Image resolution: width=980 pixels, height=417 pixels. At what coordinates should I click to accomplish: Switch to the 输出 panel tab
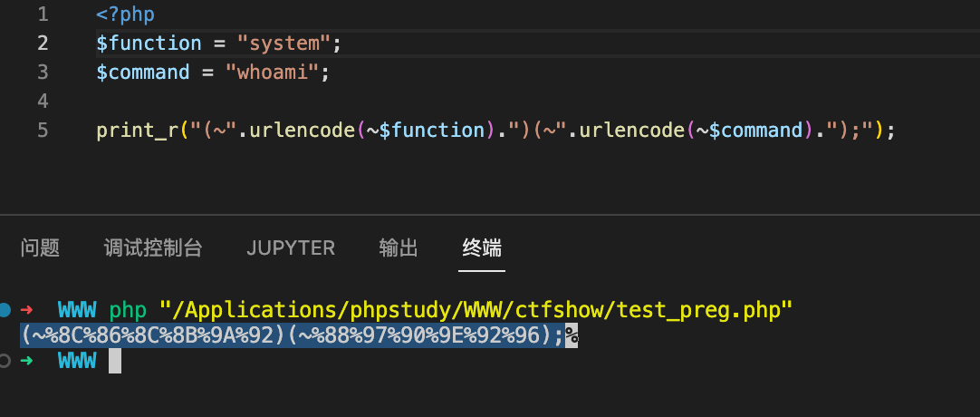click(x=399, y=248)
